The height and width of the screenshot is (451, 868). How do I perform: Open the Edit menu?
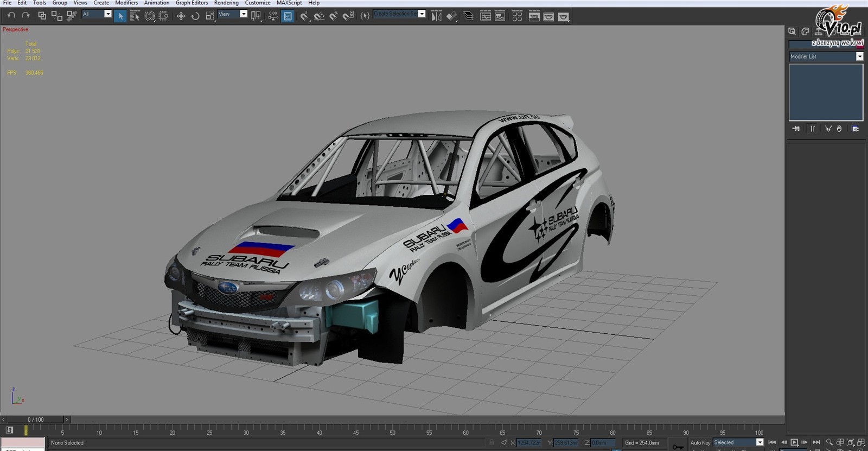pos(22,3)
